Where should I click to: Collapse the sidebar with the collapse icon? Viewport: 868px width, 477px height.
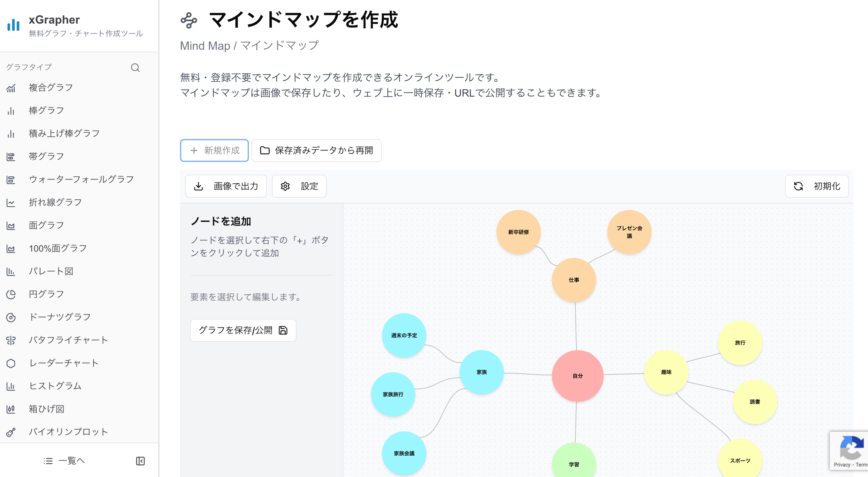pyautogui.click(x=140, y=460)
